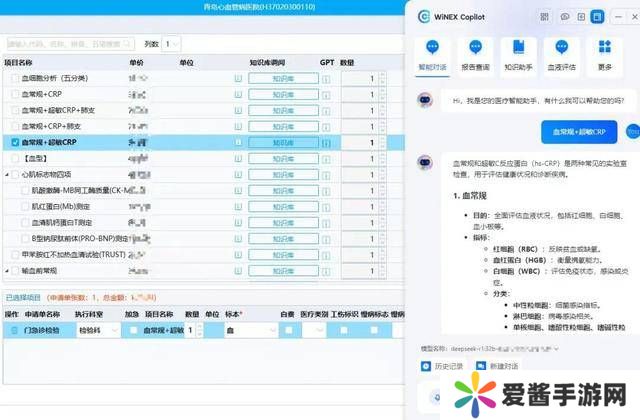The width and height of the screenshot is (640, 420).
Task: Click the grid layout icon in Copilot header
Action: pos(544,17)
